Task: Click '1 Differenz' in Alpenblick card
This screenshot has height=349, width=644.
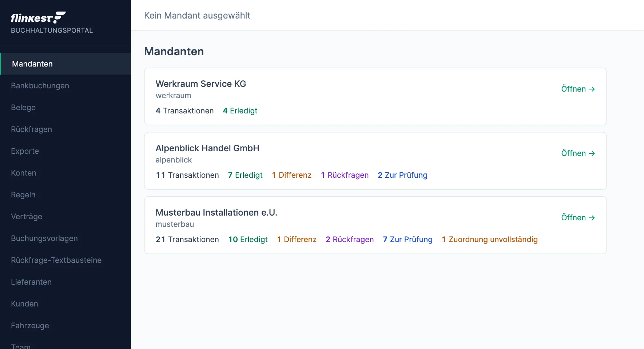Action: [292, 175]
